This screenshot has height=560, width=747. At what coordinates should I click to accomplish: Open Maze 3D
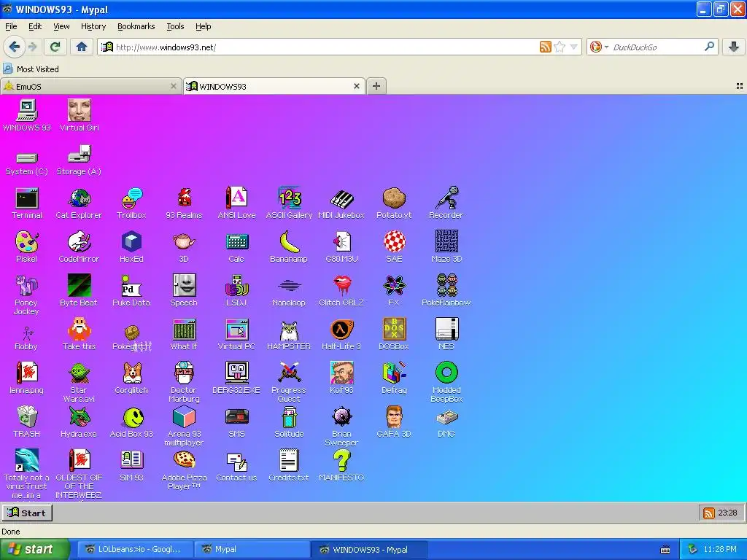(x=446, y=247)
